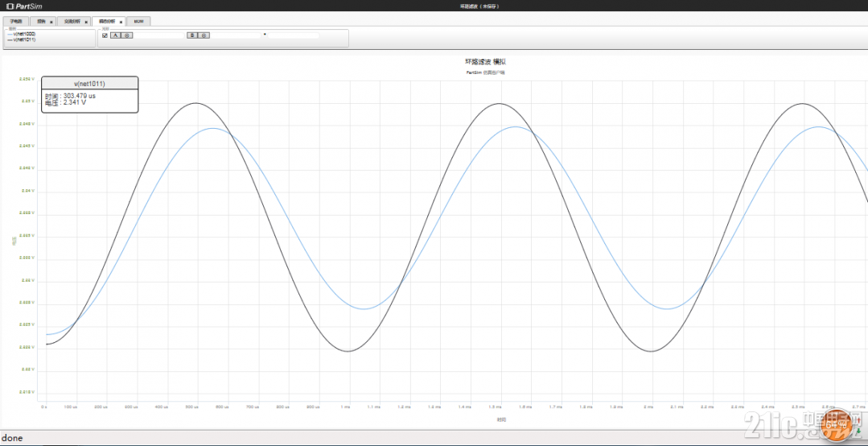Click the voltage value 2.341 V
The image size is (868, 446).
click(x=75, y=102)
